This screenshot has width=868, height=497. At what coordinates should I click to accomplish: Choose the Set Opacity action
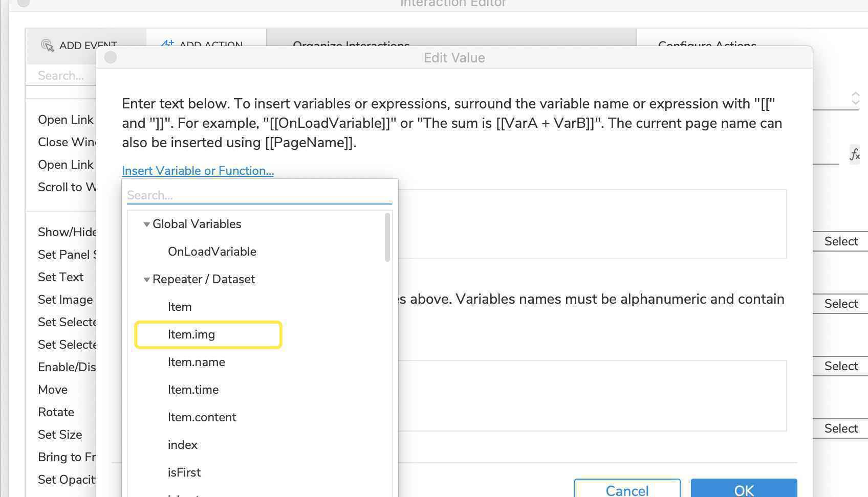click(x=67, y=480)
